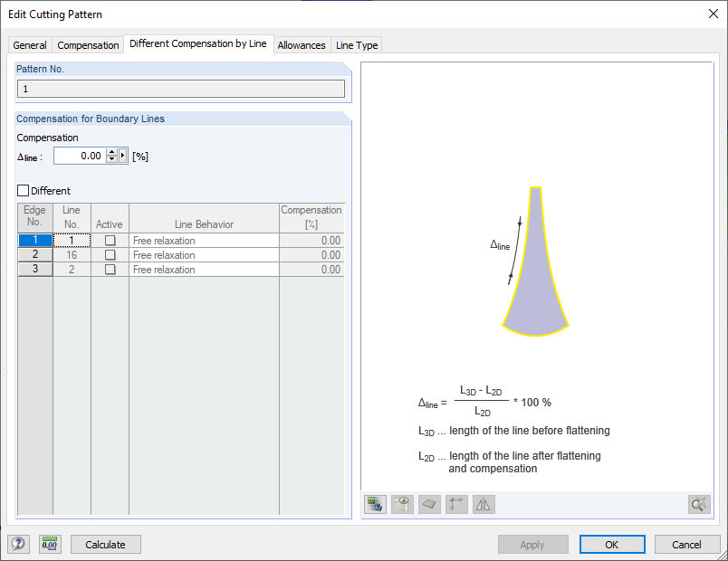Click compensation 0.00 cell of edge 1
Screen dimensions: 728x561
coord(311,241)
